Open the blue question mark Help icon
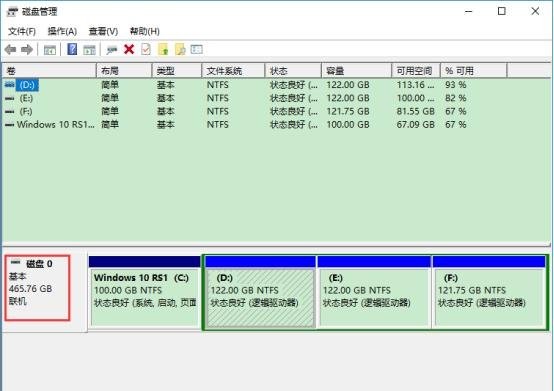This screenshot has width=554, height=391. click(72, 49)
